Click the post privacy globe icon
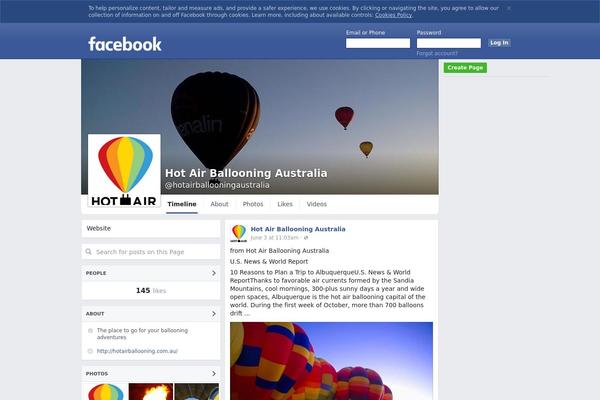Image resolution: width=600 pixels, height=400 pixels. pos(306,238)
